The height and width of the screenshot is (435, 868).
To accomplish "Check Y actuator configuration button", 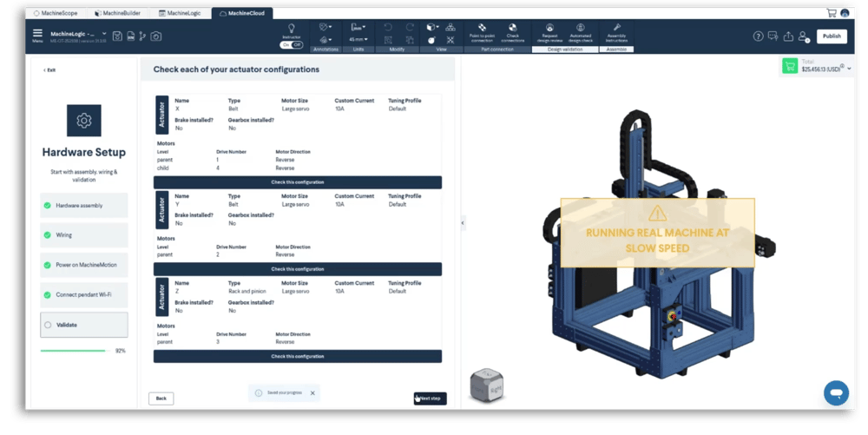I will click(x=298, y=269).
